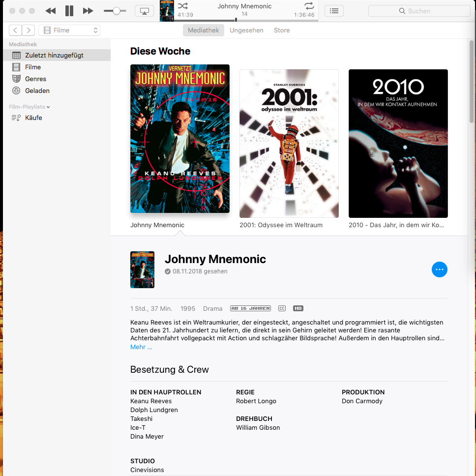This screenshot has height=476, width=476.
Task: Toggle repeat in the now-playing display
Action: pyautogui.click(x=309, y=6)
